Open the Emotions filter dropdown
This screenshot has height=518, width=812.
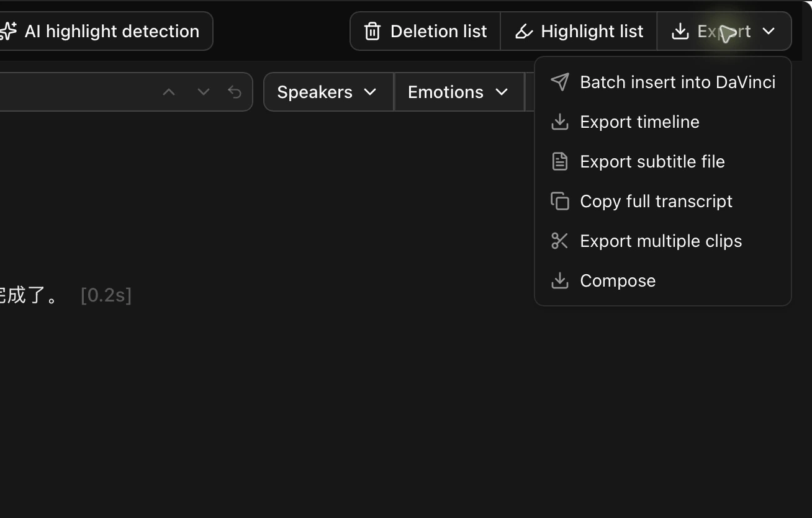[x=459, y=92]
